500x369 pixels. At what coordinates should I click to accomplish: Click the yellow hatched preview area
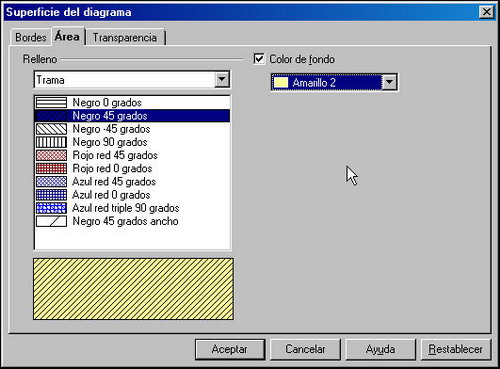coord(133,289)
